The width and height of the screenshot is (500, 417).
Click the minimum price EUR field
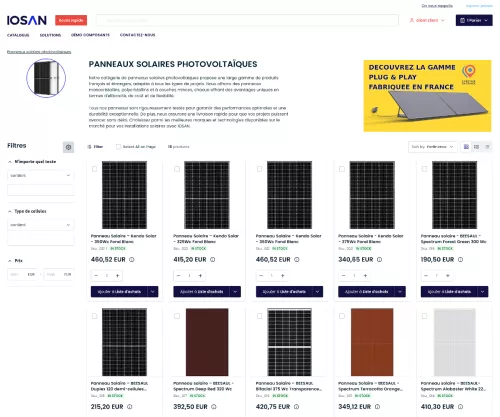point(22,274)
